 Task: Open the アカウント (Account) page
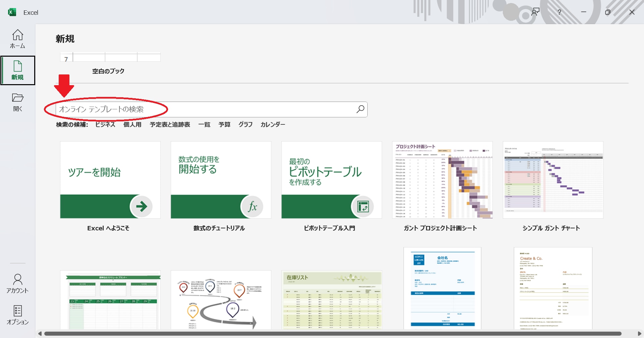[17, 284]
